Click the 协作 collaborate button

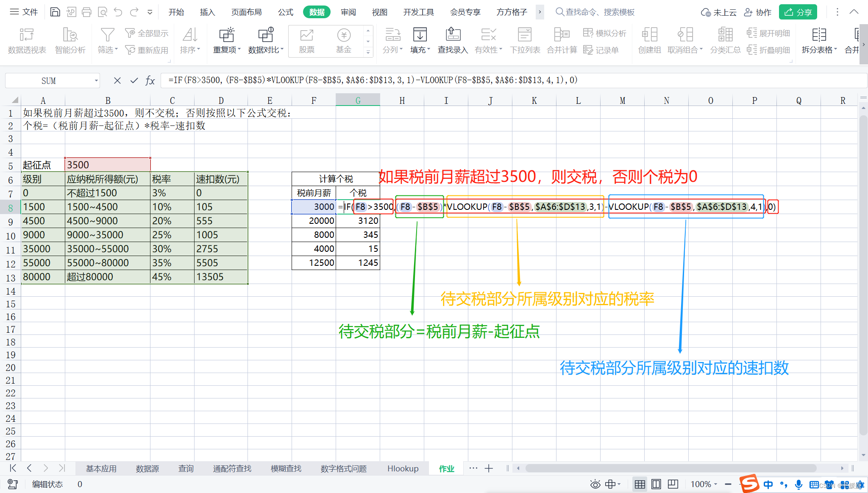[758, 12]
